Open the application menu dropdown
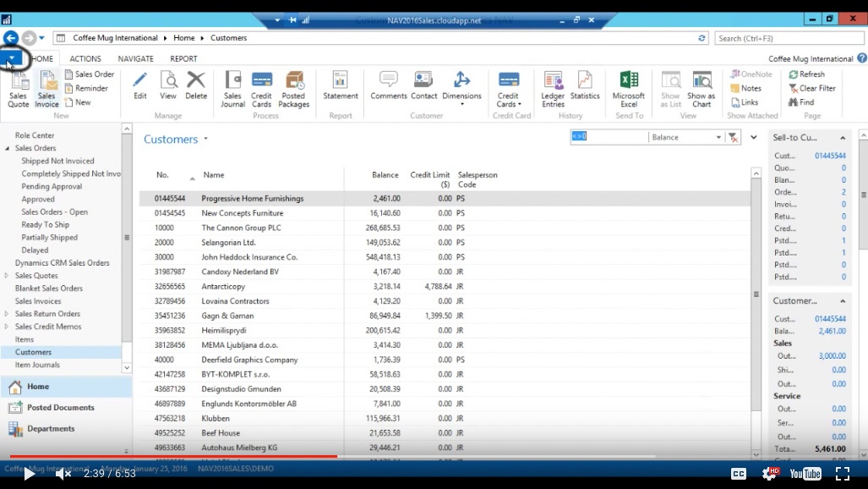This screenshot has width=868, height=489. tap(12, 58)
